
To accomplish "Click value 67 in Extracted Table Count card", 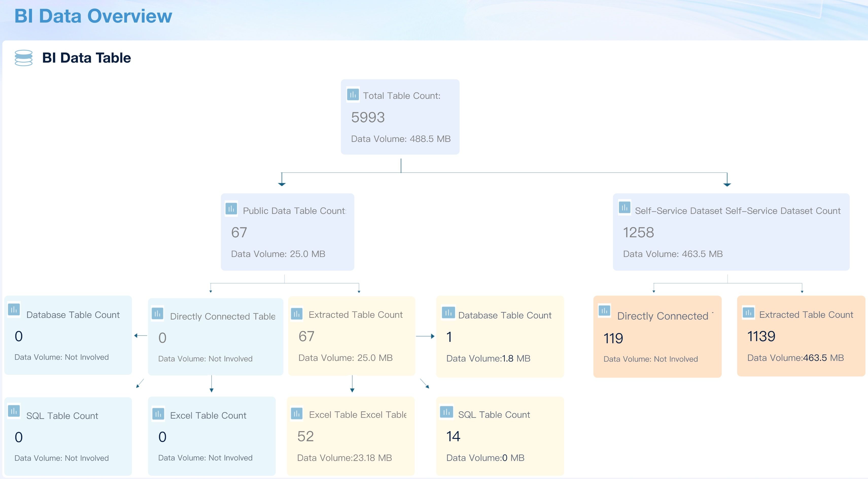I will pyautogui.click(x=306, y=336).
